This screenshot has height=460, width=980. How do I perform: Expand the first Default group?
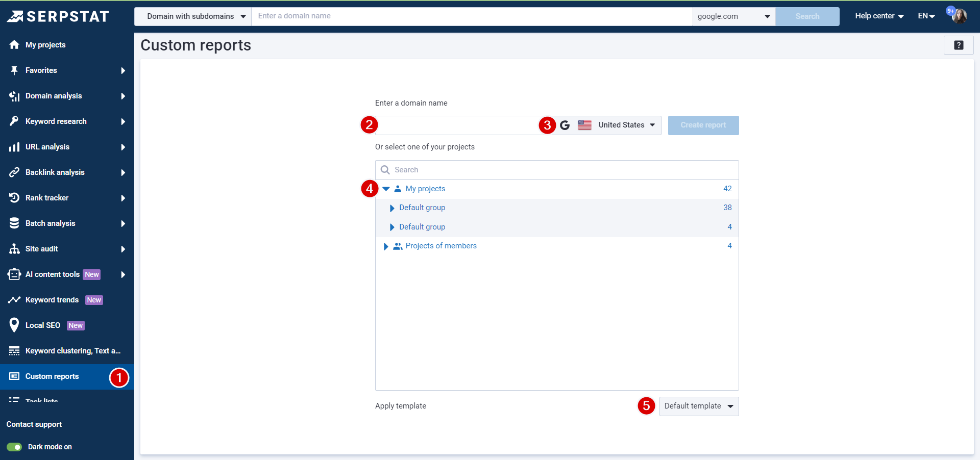[391, 208]
